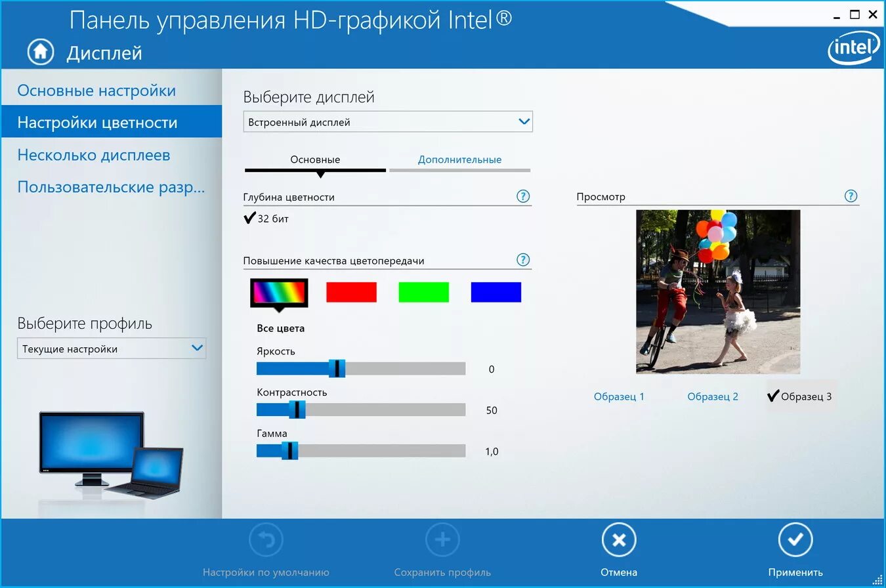Click the Применить apply checkmark icon
Screen dimensions: 886x588
coord(795,540)
